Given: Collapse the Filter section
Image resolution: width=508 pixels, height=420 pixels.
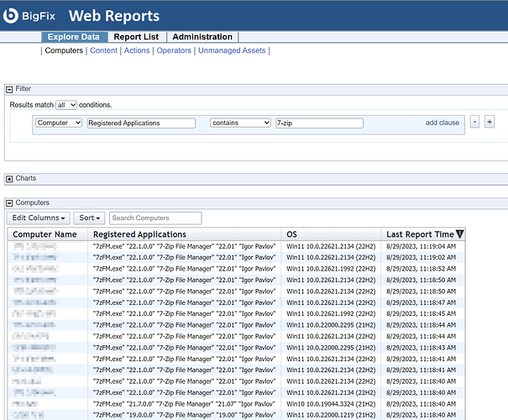Looking at the screenshot, I should coord(9,89).
